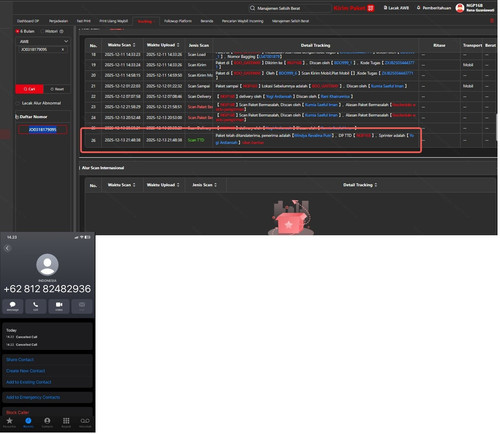Sort Waktu Upload in international table
Image resolution: width=500 pixels, height=434 pixels.
click(x=178, y=185)
